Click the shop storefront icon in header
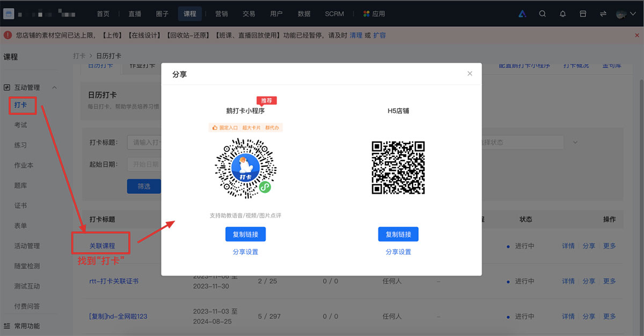Viewport: 644px width, 336px height. 583,14
